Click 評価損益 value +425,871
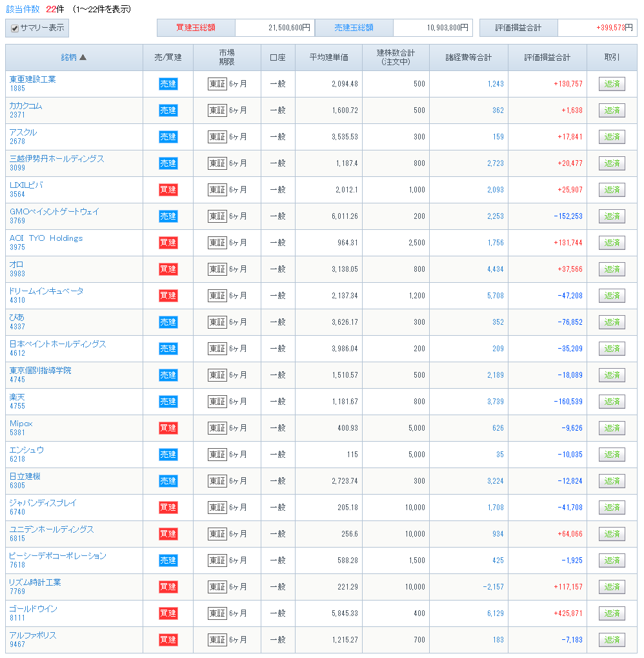 tap(568, 613)
